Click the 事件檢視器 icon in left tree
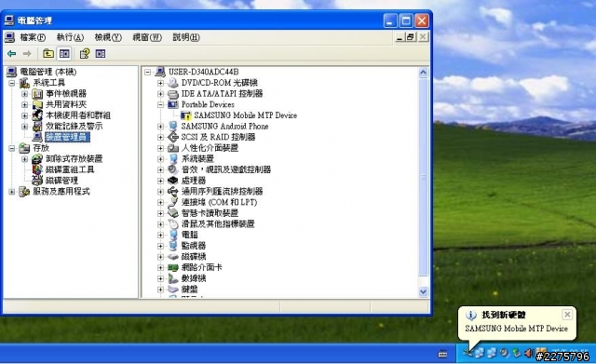 click(x=37, y=93)
